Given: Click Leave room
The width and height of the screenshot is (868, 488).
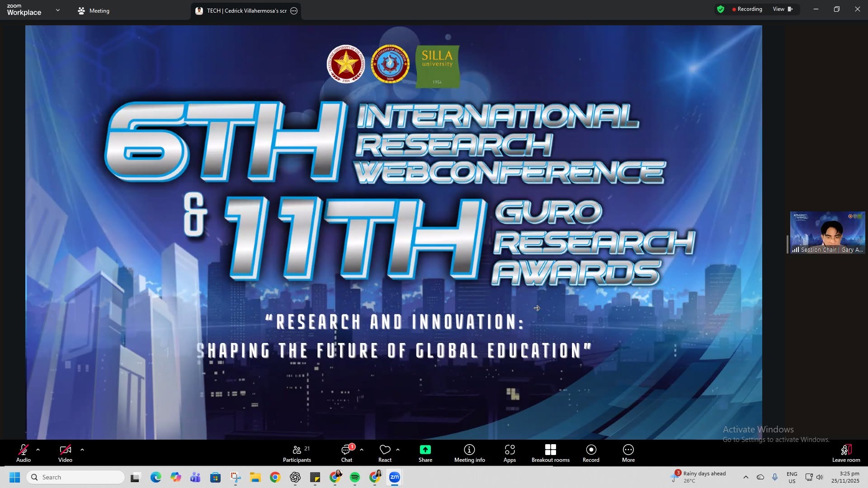Looking at the screenshot, I should tap(846, 453).
